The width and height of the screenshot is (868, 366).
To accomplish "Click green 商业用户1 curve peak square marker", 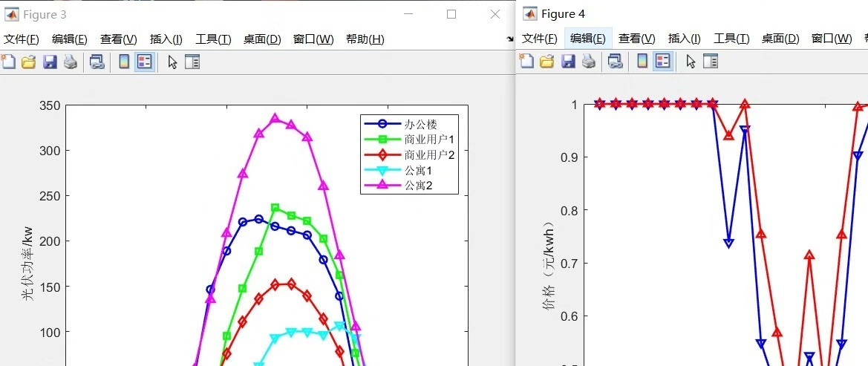I will (275, 208).
